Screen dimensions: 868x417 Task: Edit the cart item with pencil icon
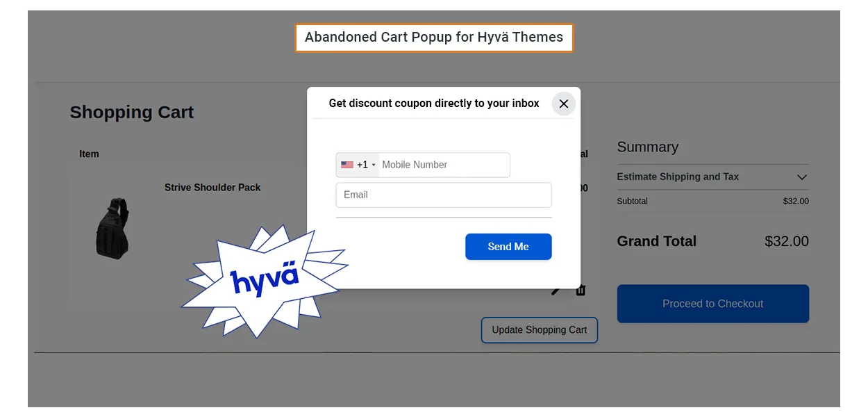[556, 291]
